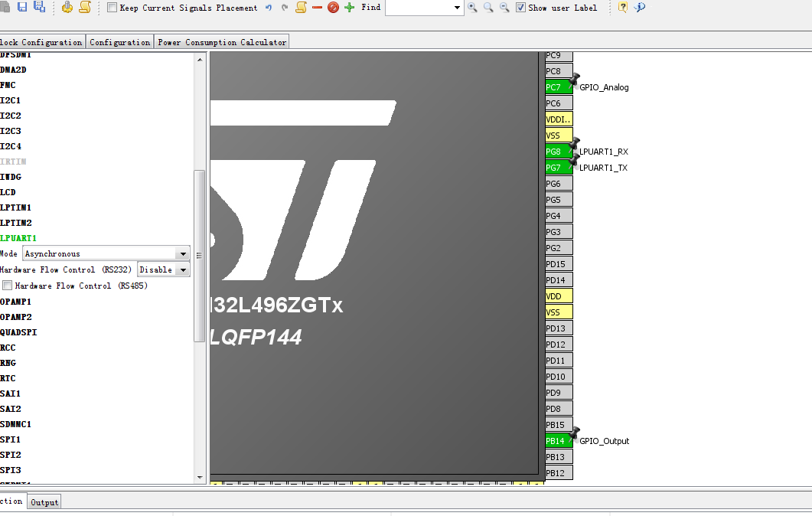This screenshot has width=812, height=516.
Task: Click the LPUART1_RX pin label
Action: [604, 152]
